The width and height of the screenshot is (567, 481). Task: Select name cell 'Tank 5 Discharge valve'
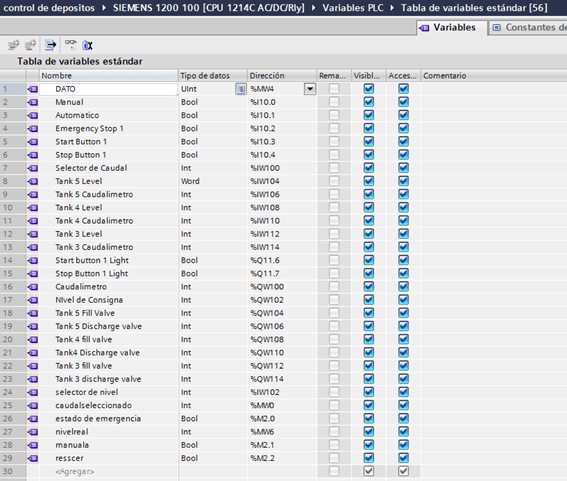[108, 326]
